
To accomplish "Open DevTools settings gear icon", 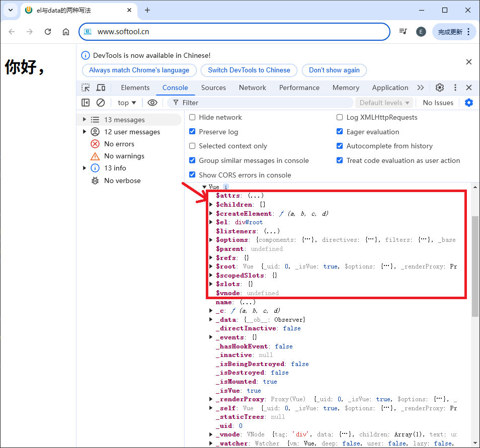I will coord(440,87).
